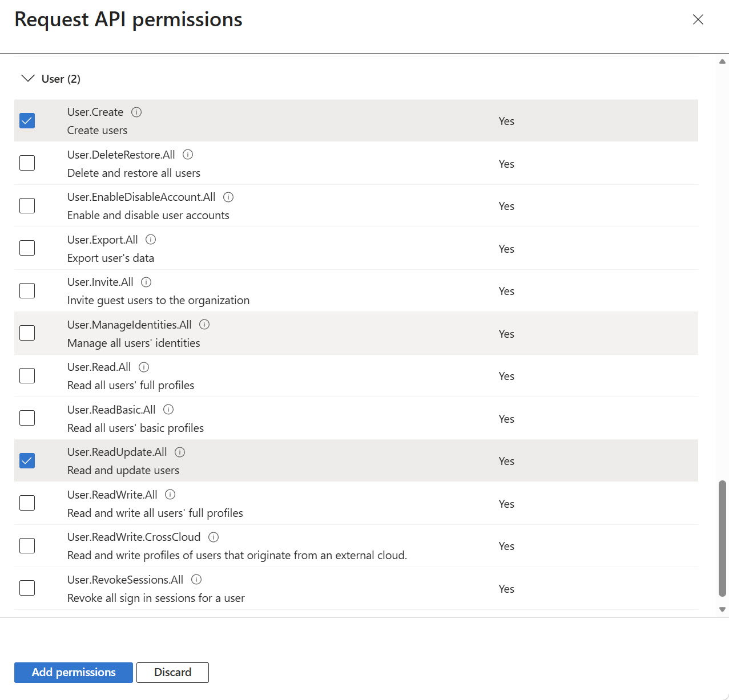The width and height of the screenshot is (729, 700).
Task: Click 'Revoke all sign in sessions for a user'
Action: (156, 598)
